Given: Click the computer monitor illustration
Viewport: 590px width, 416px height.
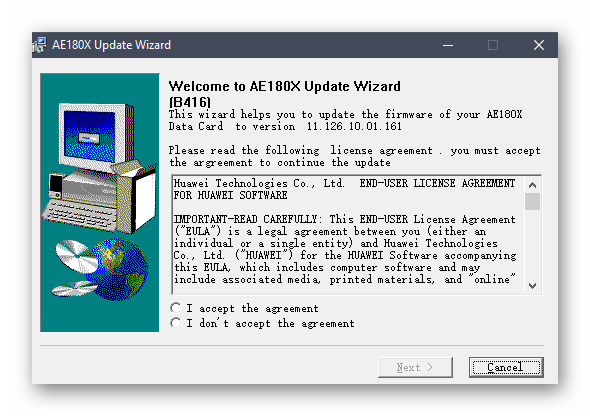Looking at the screenshot, I should (x=96, y=134).
